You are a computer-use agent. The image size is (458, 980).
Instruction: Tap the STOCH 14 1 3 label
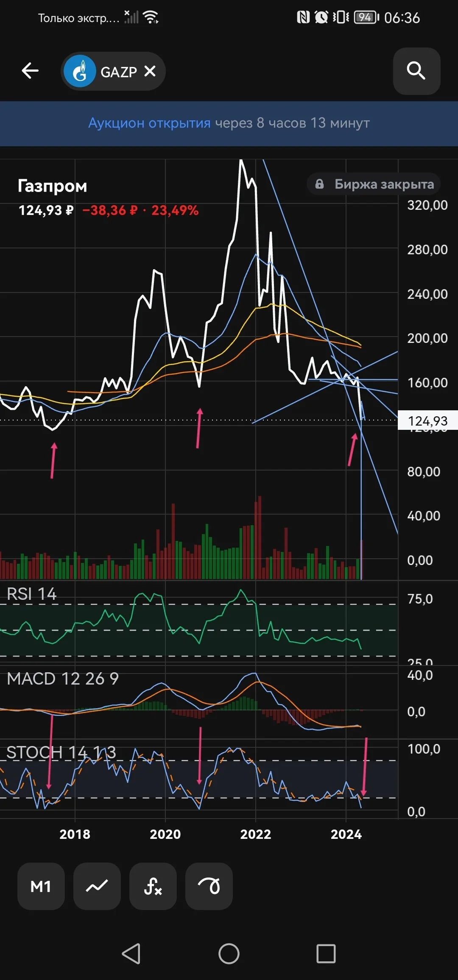coord(61,752)
